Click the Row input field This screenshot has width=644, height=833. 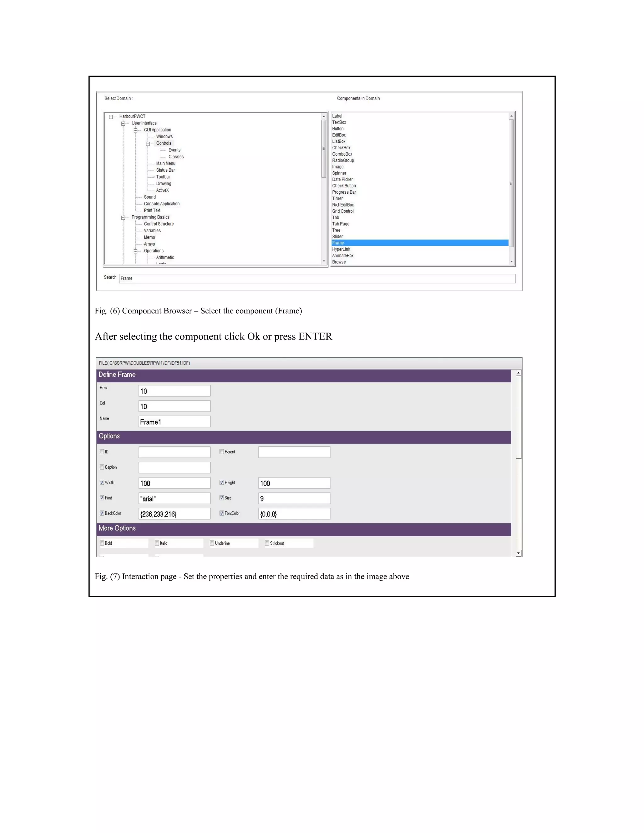coord(174,391)
